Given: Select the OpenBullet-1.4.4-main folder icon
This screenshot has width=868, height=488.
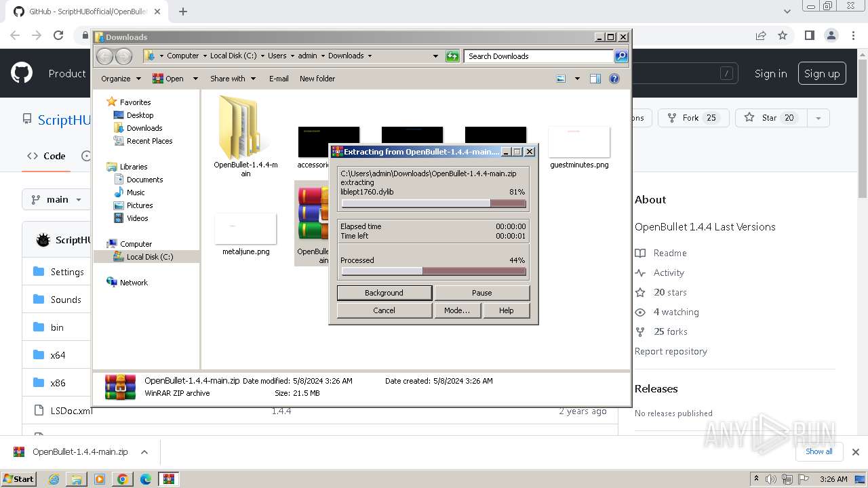Looking at the screenshot, I should click(245, 127).
